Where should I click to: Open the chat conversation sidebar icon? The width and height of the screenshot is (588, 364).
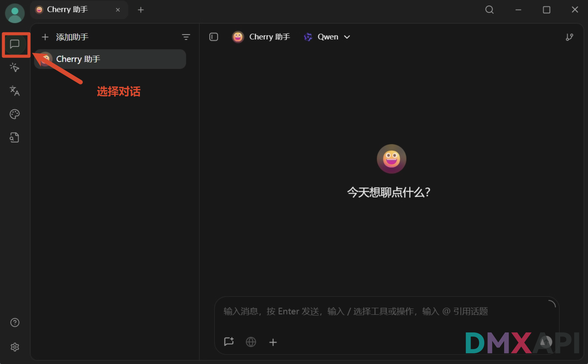click(15, 44)
